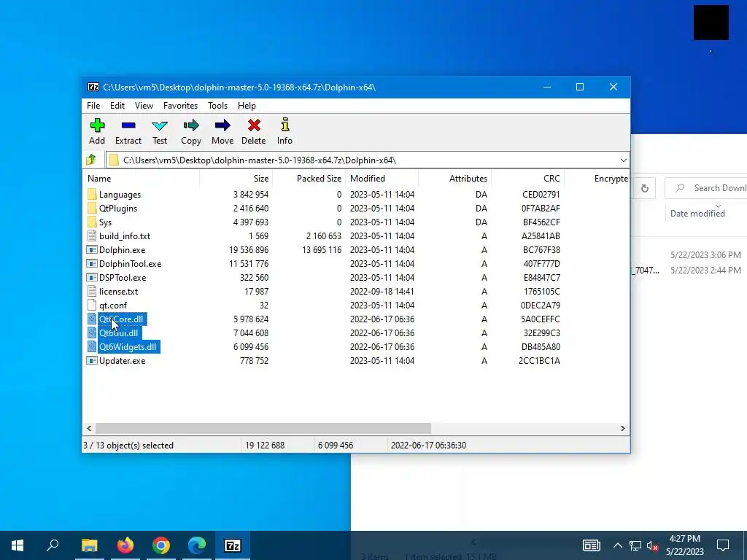Click the Copy toolbar icon
Screen dimensions: 747x560
tap(191, 125)
